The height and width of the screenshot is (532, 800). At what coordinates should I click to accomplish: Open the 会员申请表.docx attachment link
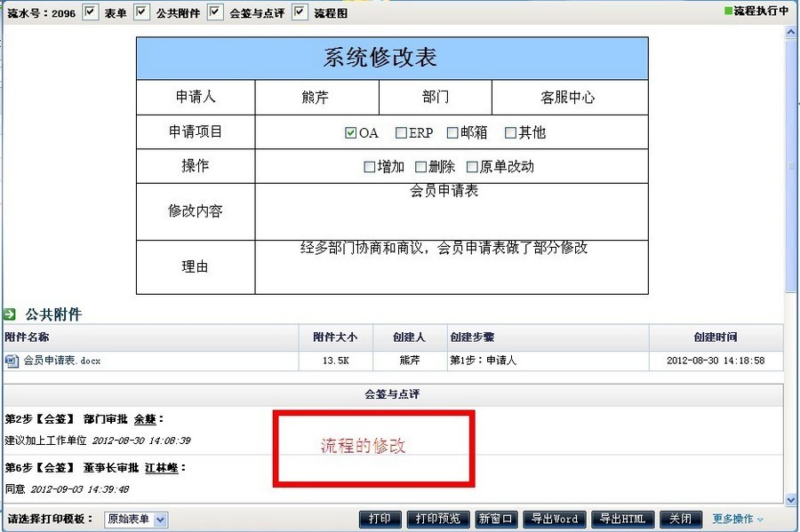click(x=61, y=361)
